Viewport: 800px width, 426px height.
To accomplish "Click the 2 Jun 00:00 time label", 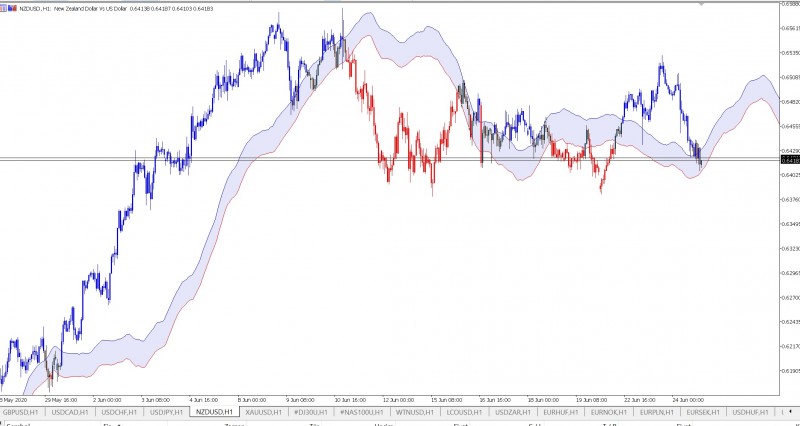I will tap(106, 400).
